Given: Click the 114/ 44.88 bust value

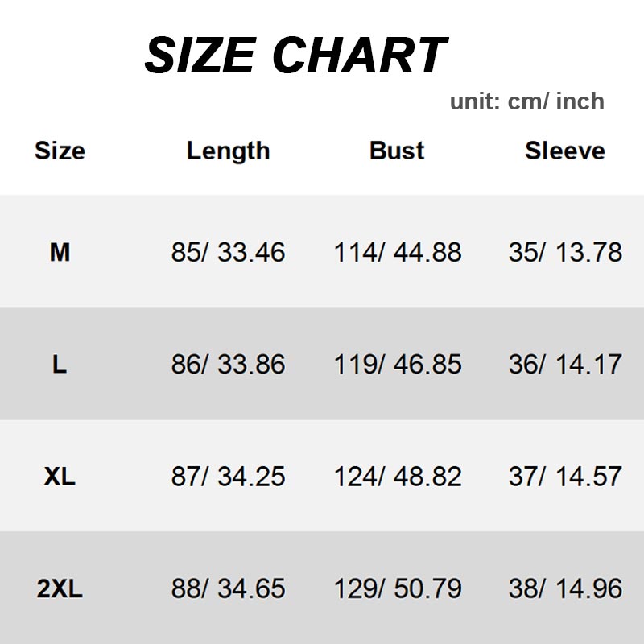Looking at the screenshot, I should (x=398, y=253).
